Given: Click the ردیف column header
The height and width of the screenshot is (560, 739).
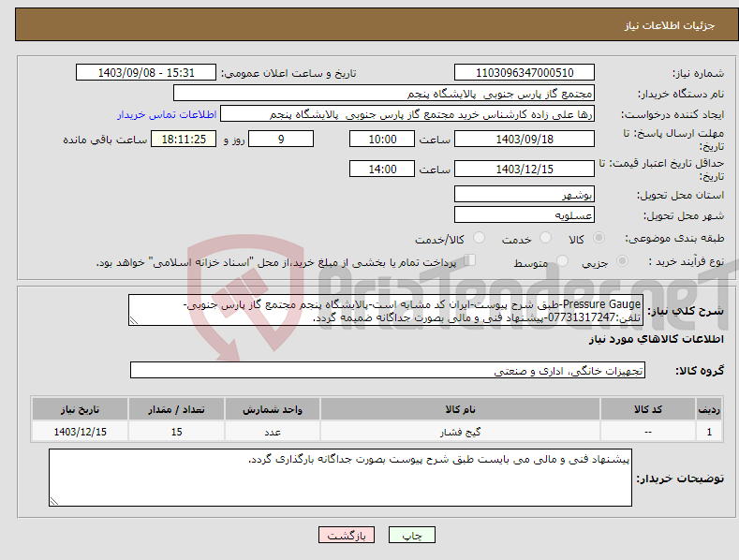Looking at the screenshot, I should 709,409.
